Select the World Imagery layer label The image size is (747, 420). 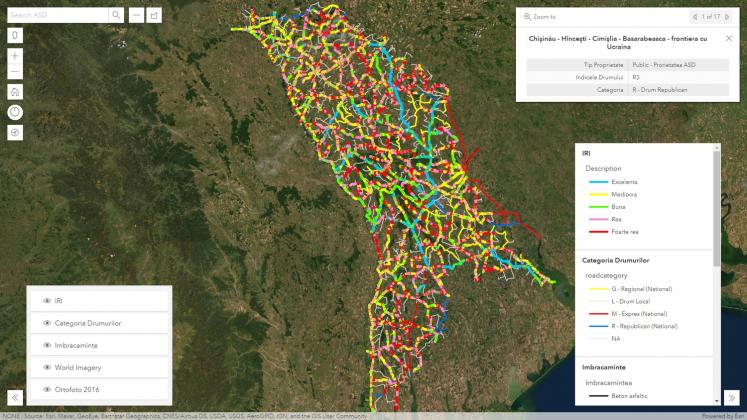click(78, 368)
